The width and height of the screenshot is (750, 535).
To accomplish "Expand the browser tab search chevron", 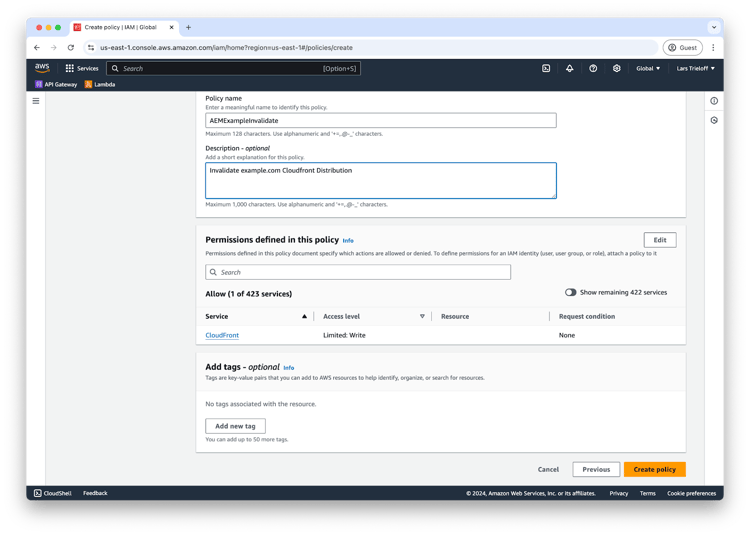I will click(714, 27).
